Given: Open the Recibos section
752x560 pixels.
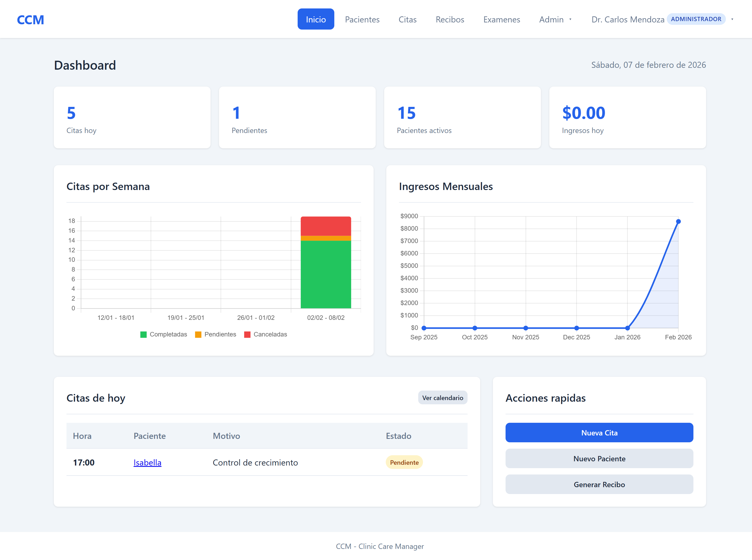Looking at the screenshot, I should pos(450,19).
